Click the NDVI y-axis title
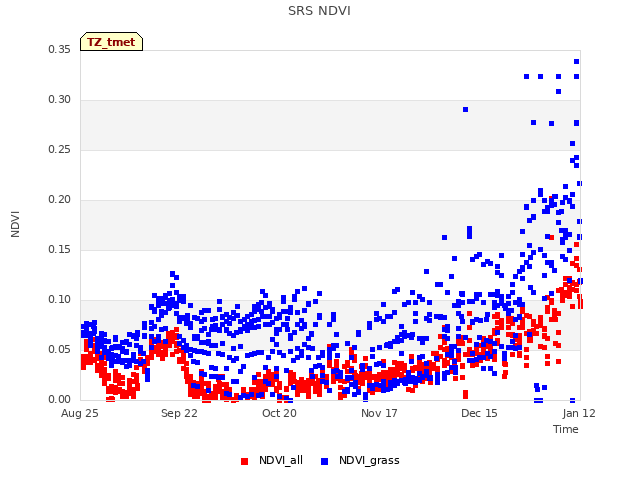Screen dimensions: 640x480 coord(15,224)
